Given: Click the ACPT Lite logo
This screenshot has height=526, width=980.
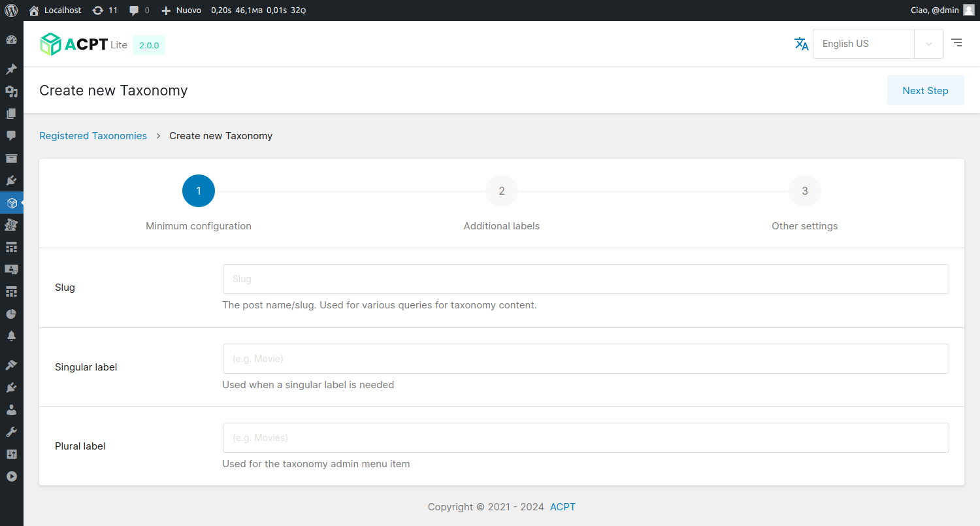Looking at the screenshot, I should (x=83, y=44).
